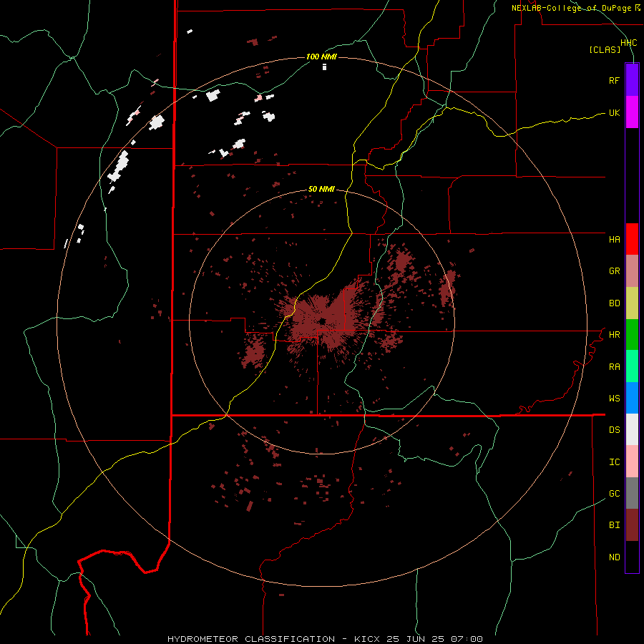Click the purple RF color swatch
Image resolution: width=644 pixels, height=644 pixels.
[632, 80]
